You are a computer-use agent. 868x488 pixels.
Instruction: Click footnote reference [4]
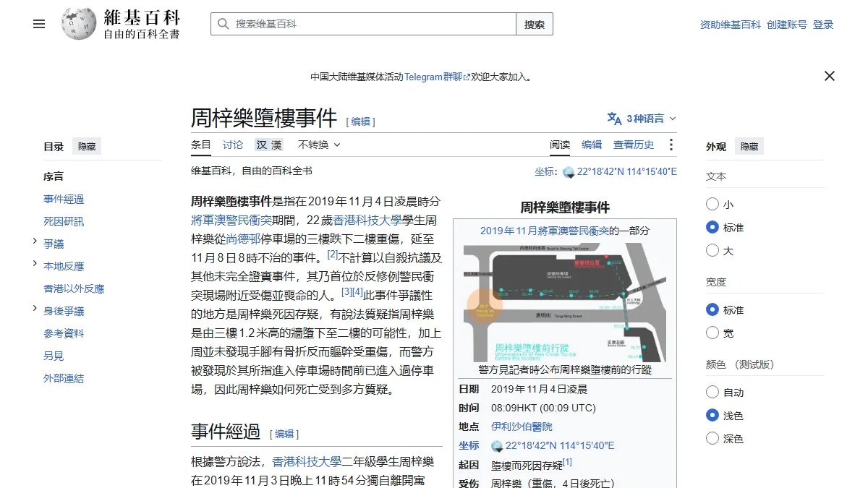[x=357, y=292]
